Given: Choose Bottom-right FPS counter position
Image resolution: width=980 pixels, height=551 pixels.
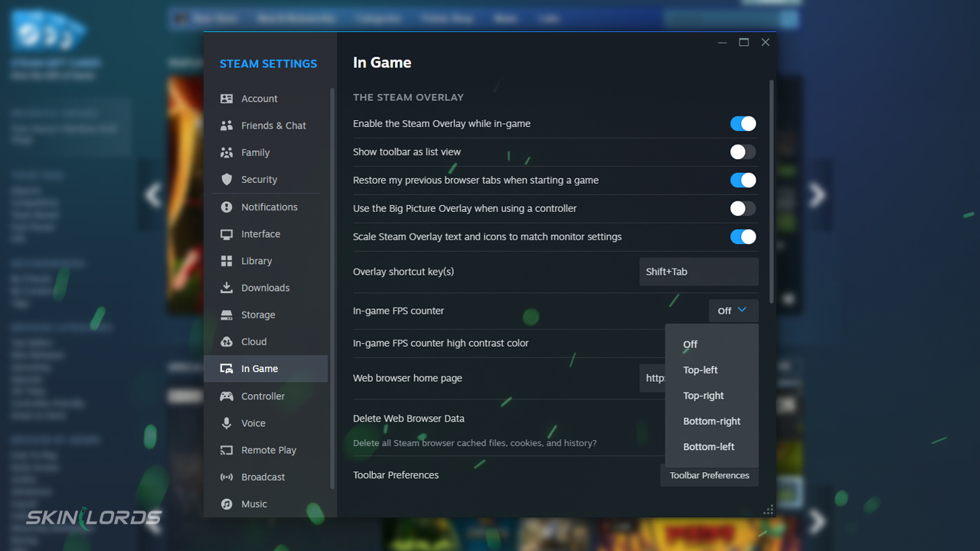Looking at the screenshot, I should (712, 421).
